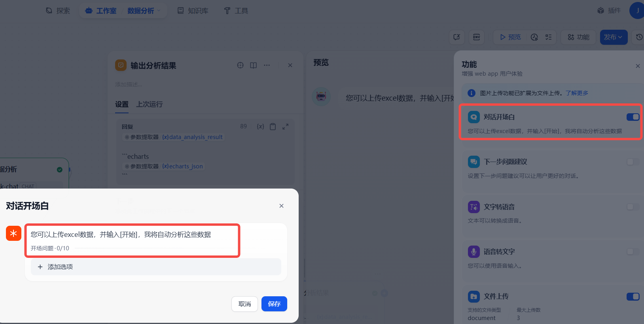The width and height of the screenshot is (644, 324).
Task: Expand the 发布 publish dropdown
Action: (614, 37)
